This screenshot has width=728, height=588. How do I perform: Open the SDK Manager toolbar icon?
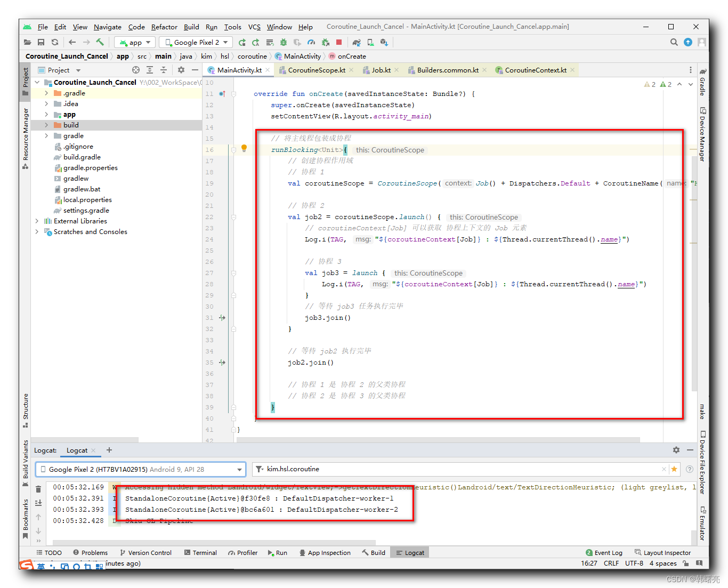pyautogui.click(x=384, y=42)
